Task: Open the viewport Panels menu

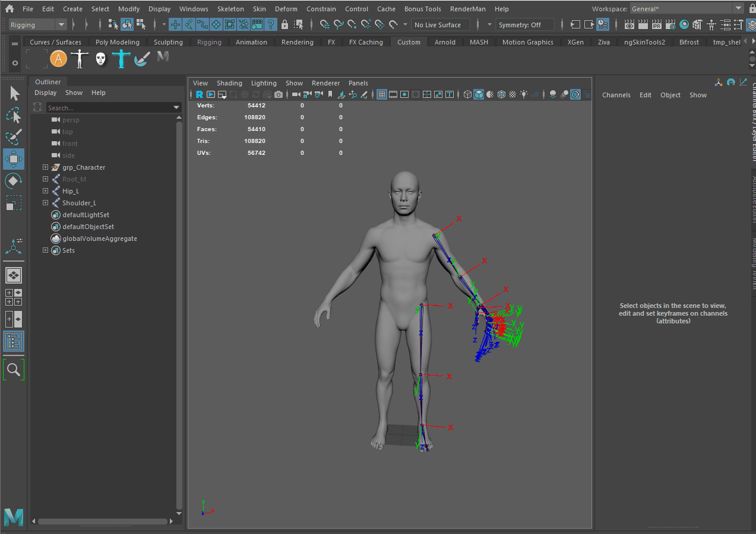Action: [x=358, y=83]
